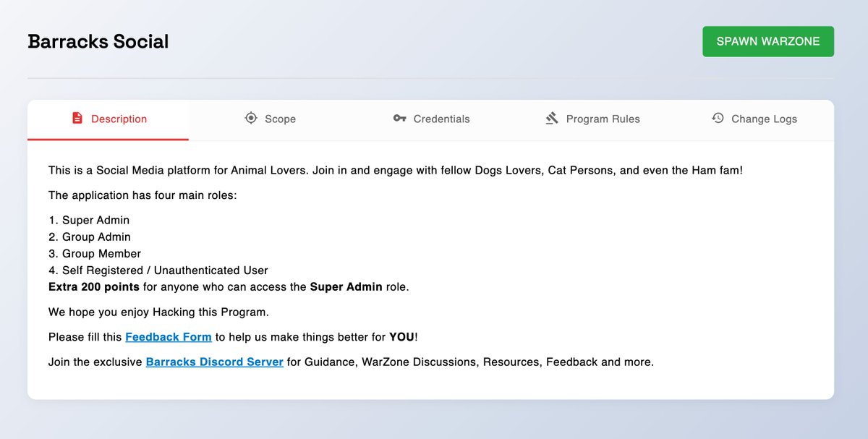
Task: Select the Description tab label
Action: [x=119, y=119]
